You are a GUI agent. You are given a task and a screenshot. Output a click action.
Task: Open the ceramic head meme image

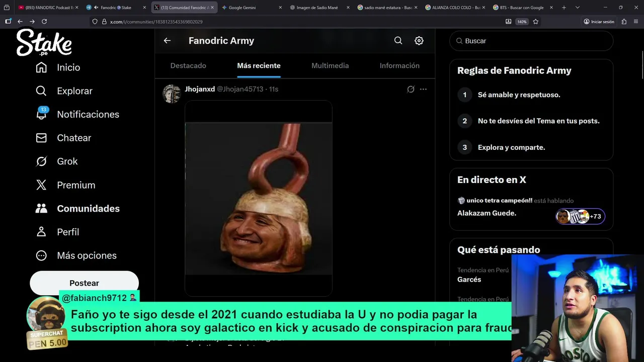(259, 198)
